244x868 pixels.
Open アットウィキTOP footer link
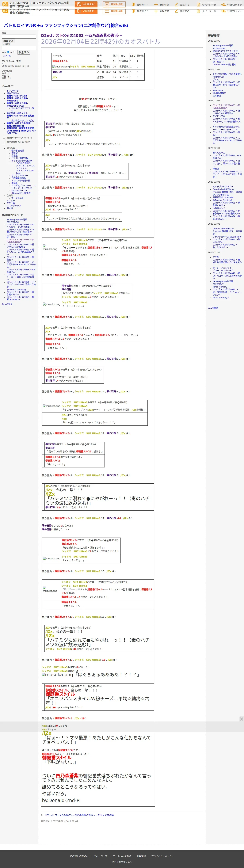pos(122,856)
